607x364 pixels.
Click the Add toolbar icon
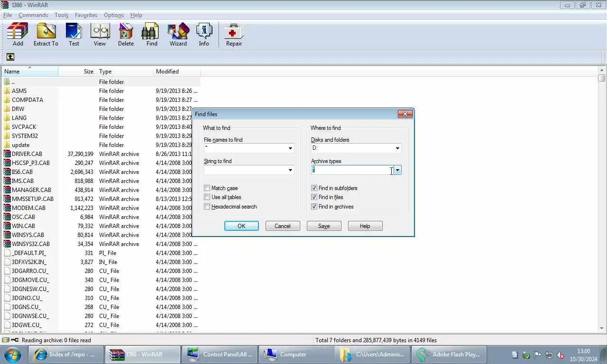pyautogui.click(x=18, y=35)
